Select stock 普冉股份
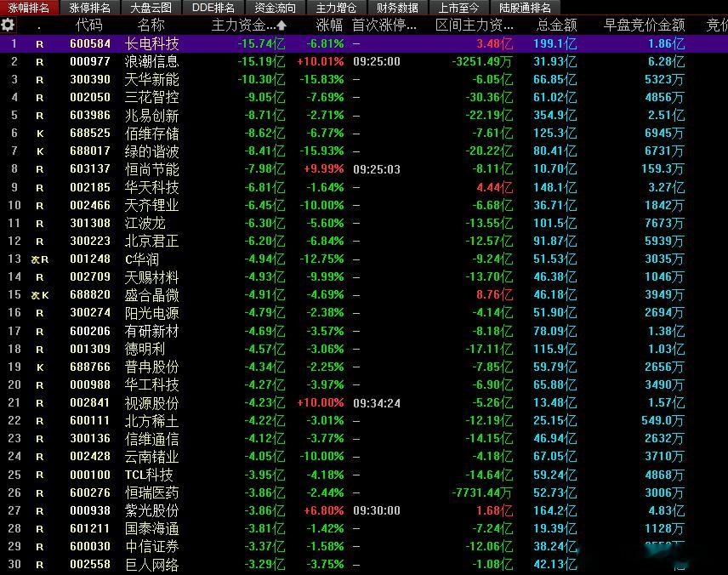This screenshot has height=575, width=728. tap(152, 367)
